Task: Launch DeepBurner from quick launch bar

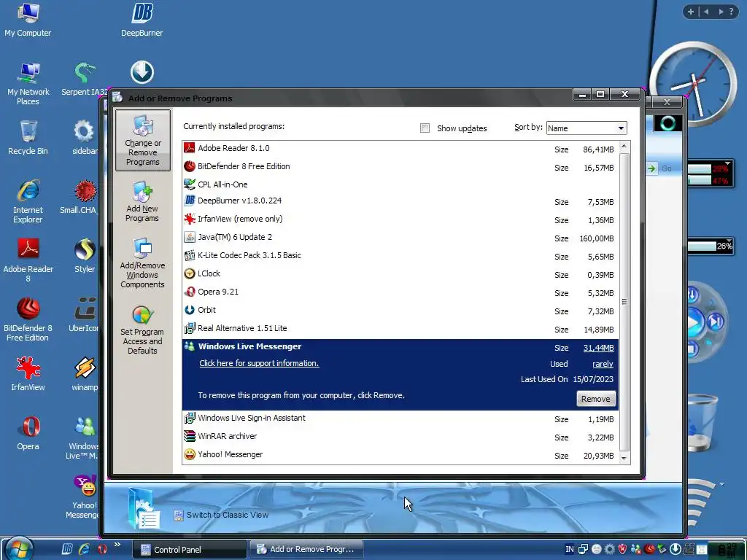Action: (x=67, y=549)
